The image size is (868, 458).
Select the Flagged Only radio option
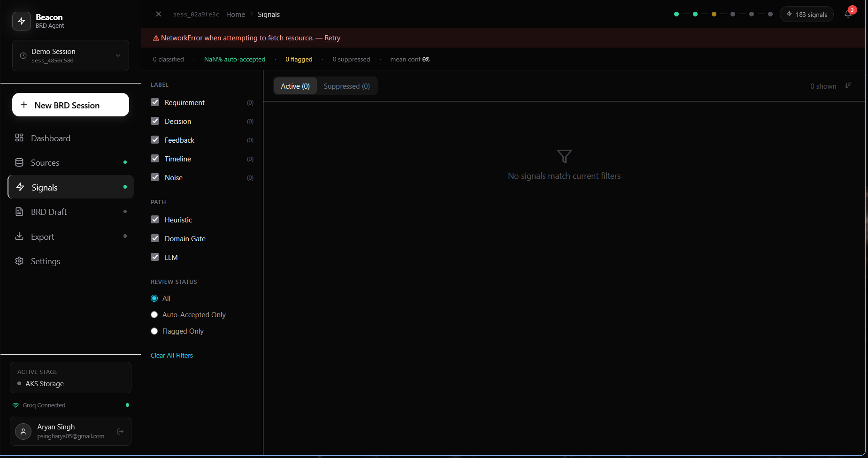[x=154, y=331]
